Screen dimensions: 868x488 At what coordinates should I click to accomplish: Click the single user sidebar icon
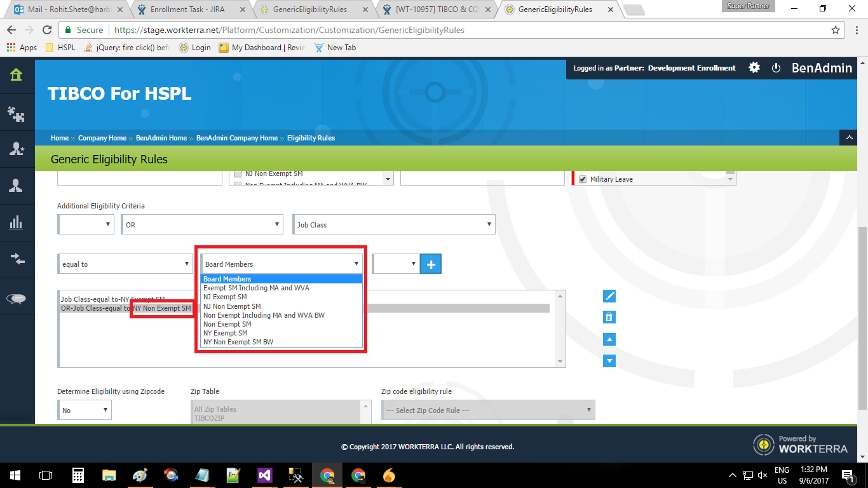click(16, 186)
